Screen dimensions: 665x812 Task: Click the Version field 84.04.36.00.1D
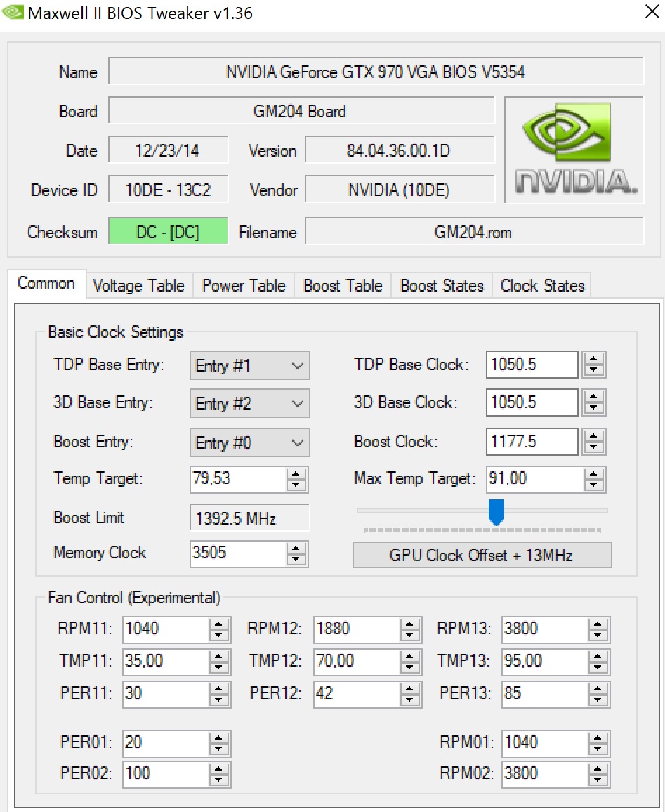pyautogui.click(x=400, y=150)
